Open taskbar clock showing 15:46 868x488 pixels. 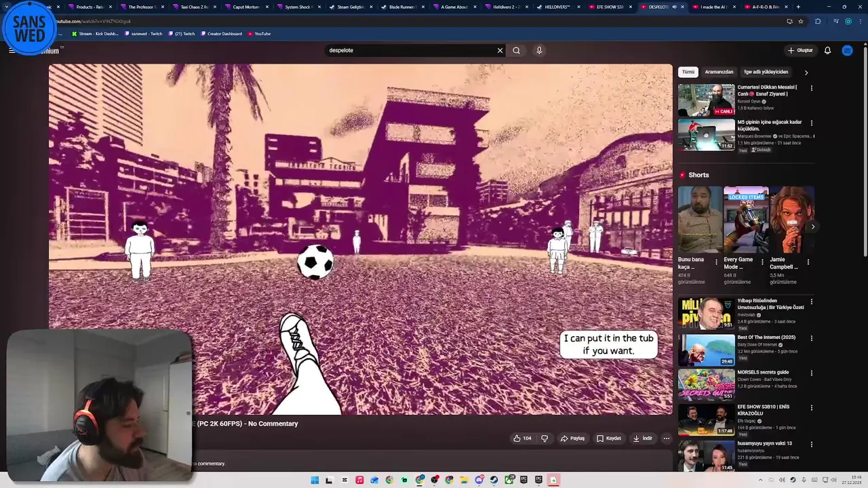point(852,480)
